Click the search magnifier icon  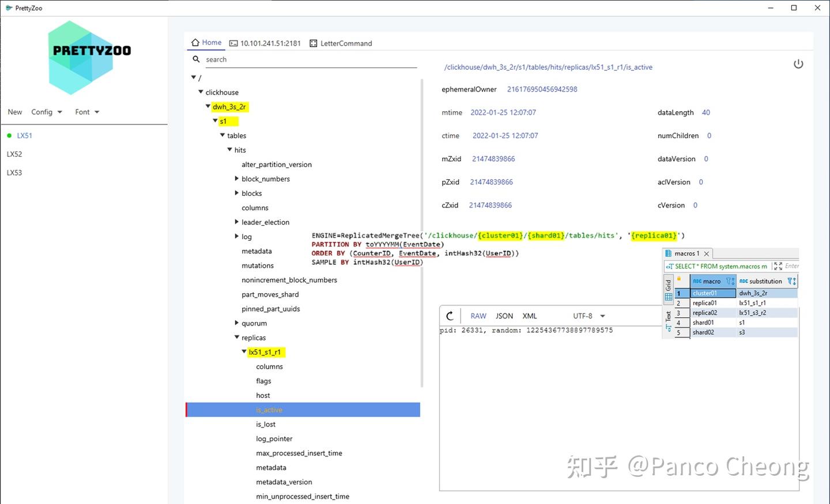click(x=196, y=59)
